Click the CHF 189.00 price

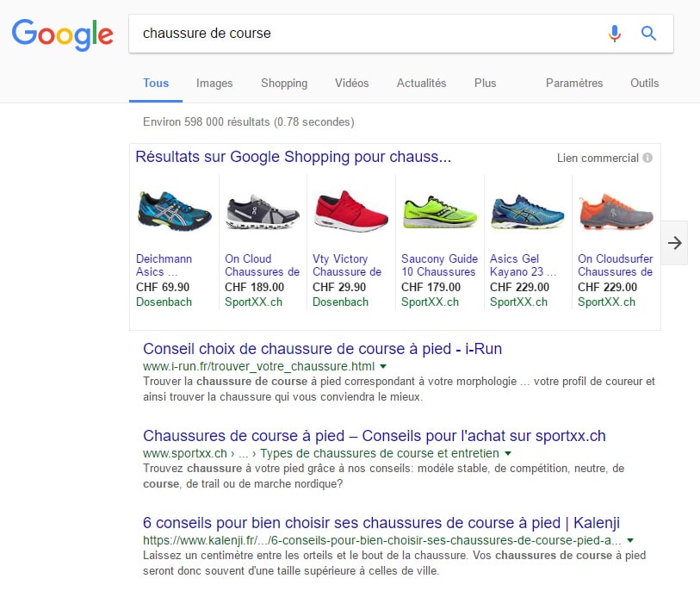(254, 287)
